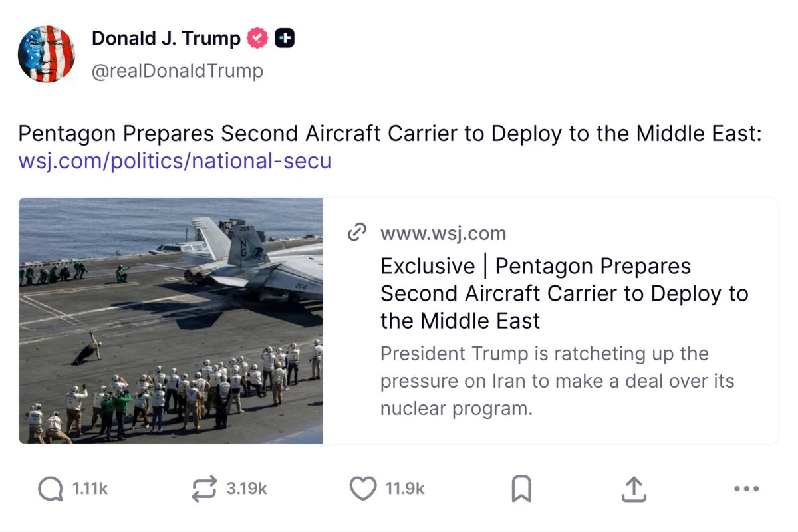Screen dimensions: 798x532
Task: Open the three-dot more options menu
Action: pyautogui.click(x=746, y=489)
